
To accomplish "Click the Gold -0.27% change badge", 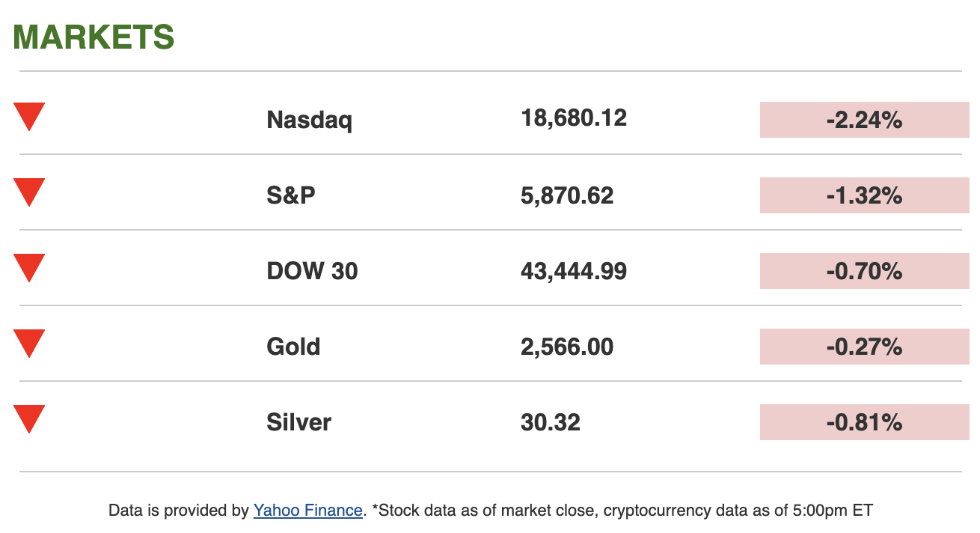I will [864, 347].
